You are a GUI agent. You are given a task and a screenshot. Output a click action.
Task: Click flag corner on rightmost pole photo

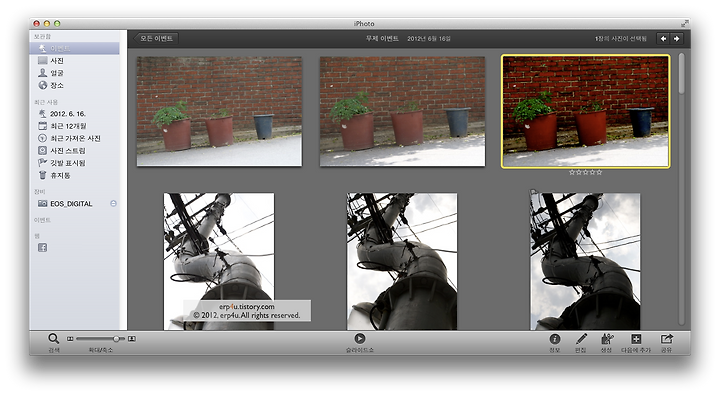[x=534, y=192]
